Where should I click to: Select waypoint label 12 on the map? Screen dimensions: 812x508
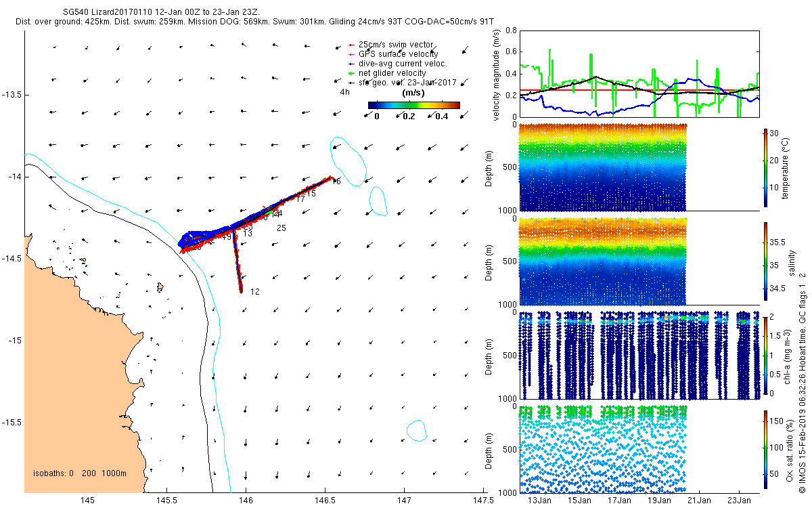(x=255, y=292)
